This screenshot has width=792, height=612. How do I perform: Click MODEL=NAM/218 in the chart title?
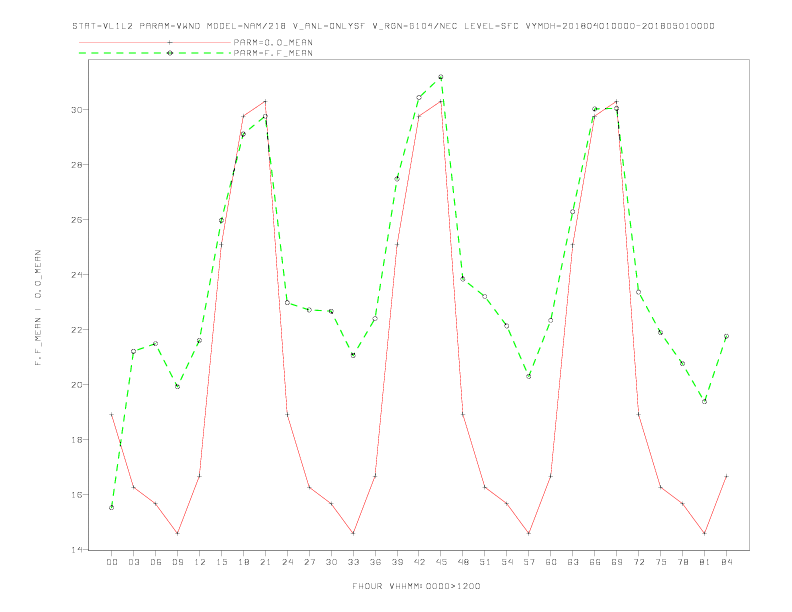[x=246, y=26]
